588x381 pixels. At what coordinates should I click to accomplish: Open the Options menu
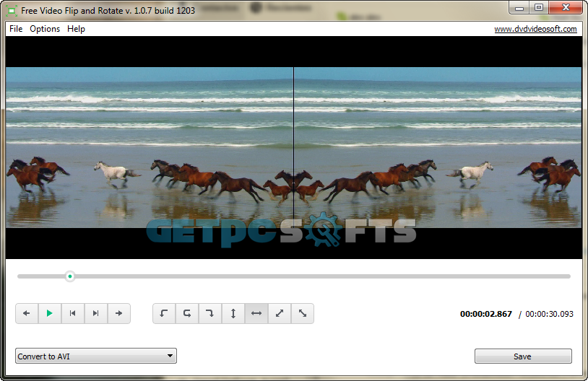[45, 29]
